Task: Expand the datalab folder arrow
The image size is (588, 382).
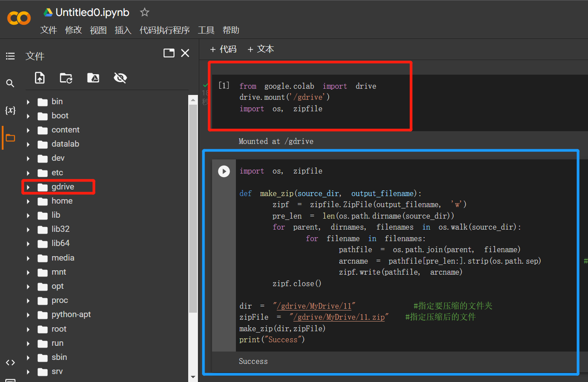Action: 28,144
